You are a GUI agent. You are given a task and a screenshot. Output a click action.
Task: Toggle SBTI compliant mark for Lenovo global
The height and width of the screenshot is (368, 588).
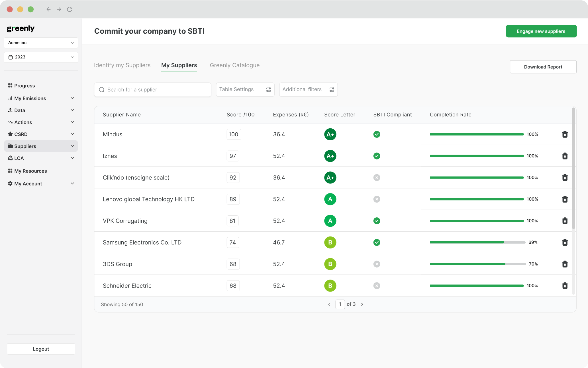tap(377, 199)
